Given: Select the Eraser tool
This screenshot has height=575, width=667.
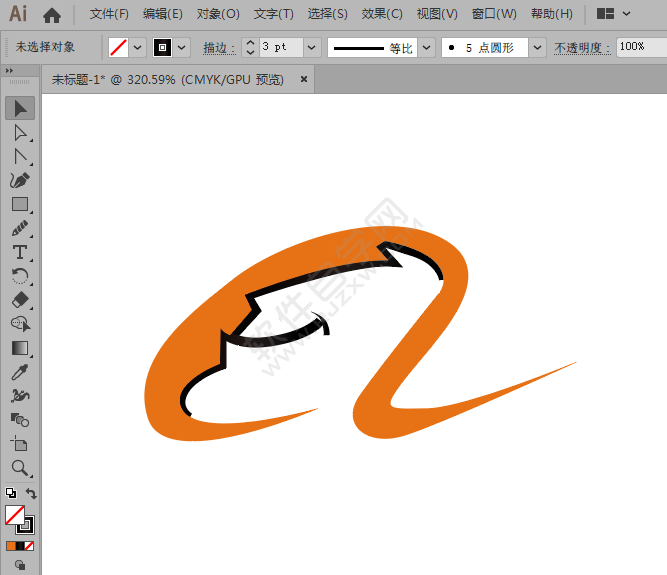Looking at the screenshot, I should coord(20,300).
